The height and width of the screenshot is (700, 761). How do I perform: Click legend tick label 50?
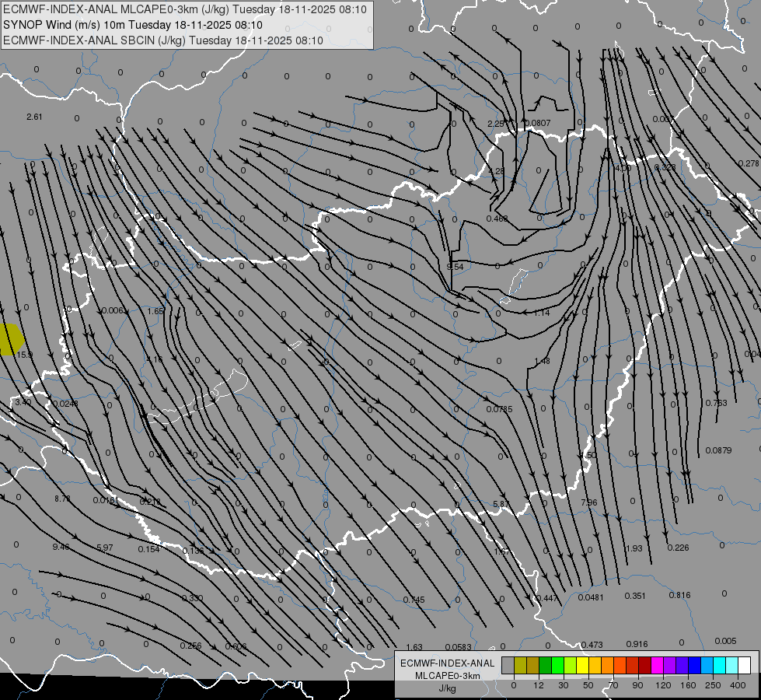(588, 685)
